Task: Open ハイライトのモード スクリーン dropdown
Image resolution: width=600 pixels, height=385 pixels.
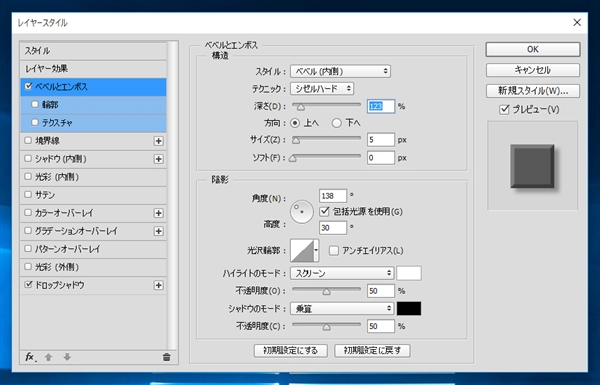Action: (x=342, y=273)
